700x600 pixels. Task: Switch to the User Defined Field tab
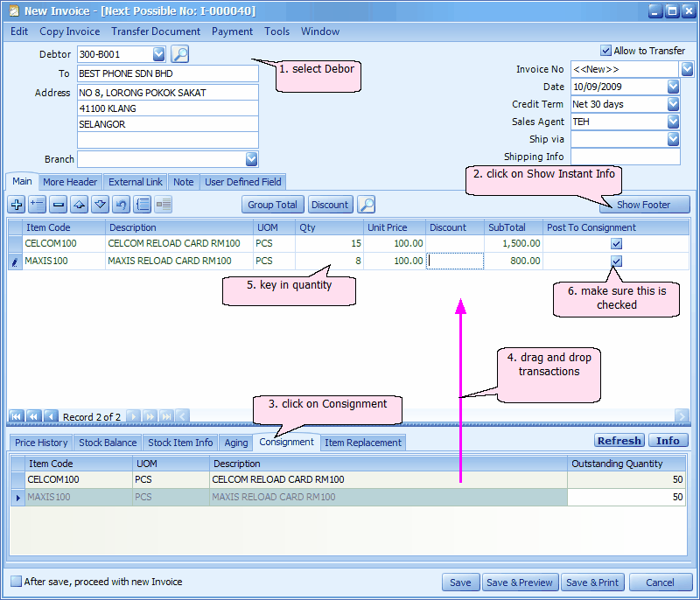tap(243, 182)
